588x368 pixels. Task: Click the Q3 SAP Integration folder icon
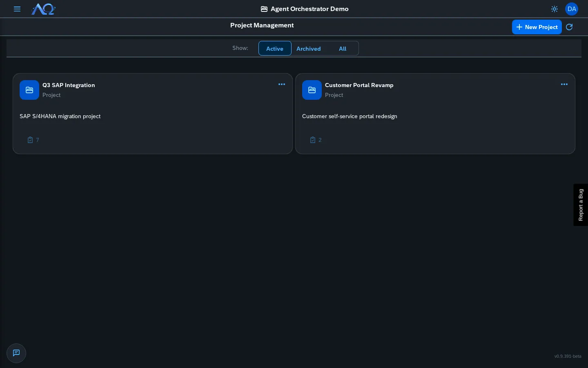(29, 90)
